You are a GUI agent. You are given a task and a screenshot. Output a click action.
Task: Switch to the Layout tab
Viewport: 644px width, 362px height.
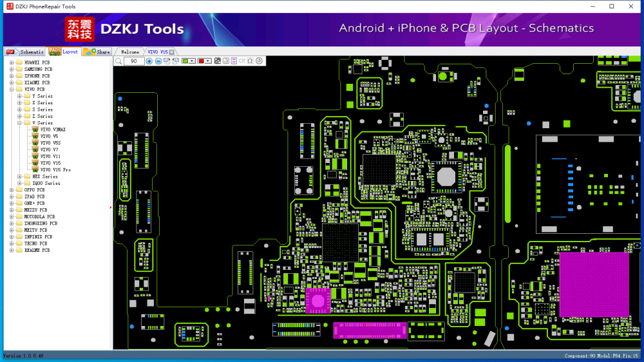click(64, 52)
